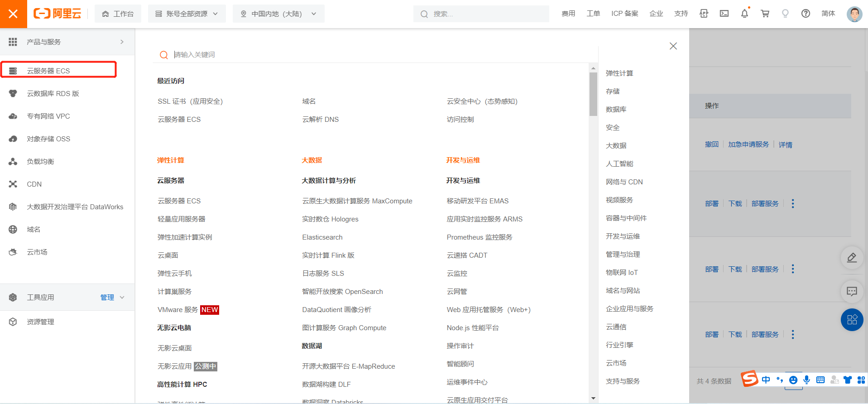Open the 工单 menu
868x404 pixels.
click(x=593, y=14)
